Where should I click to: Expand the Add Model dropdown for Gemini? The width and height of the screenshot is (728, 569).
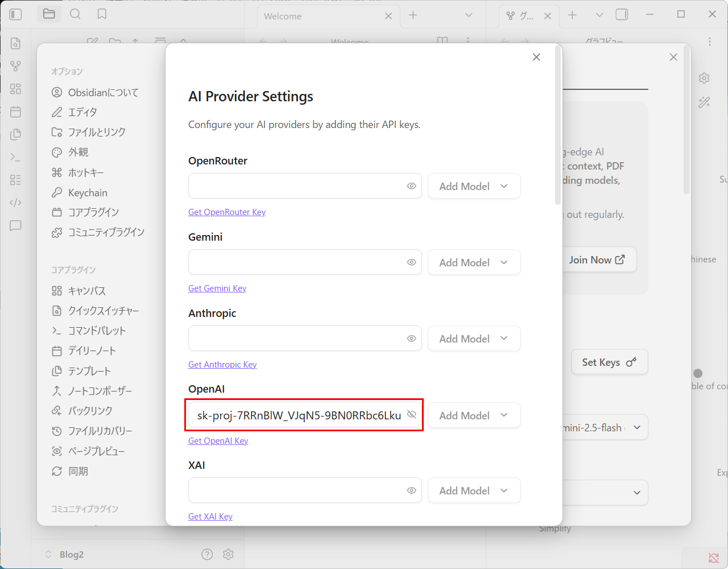coord(474,262)
